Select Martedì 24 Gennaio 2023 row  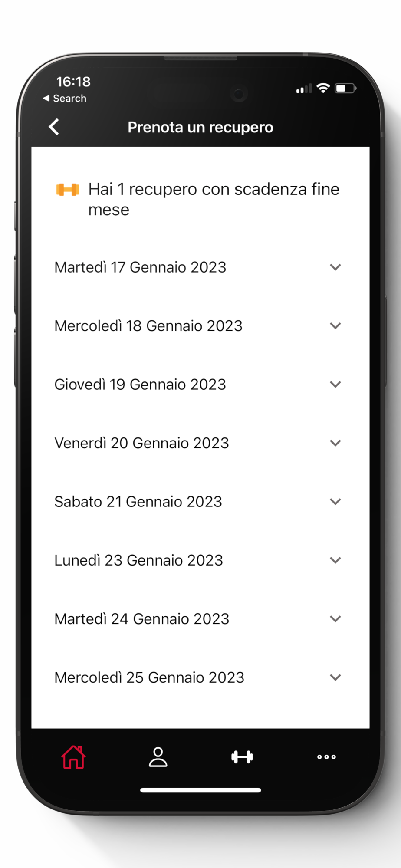click(x=200, y=618)
